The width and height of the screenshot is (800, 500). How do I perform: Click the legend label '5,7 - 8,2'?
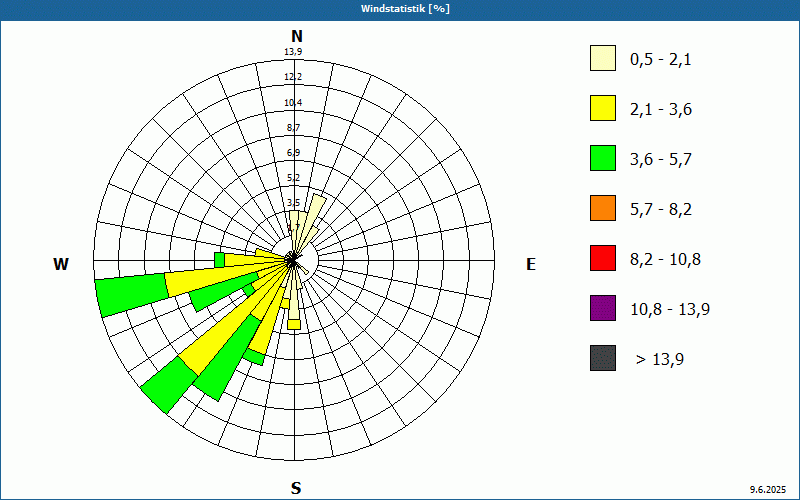point(661,210)
